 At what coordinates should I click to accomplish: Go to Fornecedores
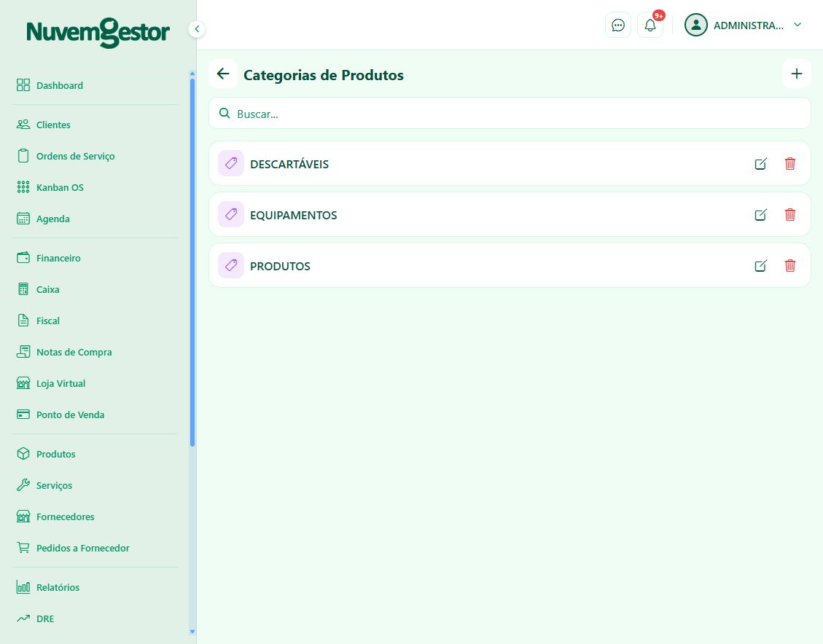[x=95, y=517]
